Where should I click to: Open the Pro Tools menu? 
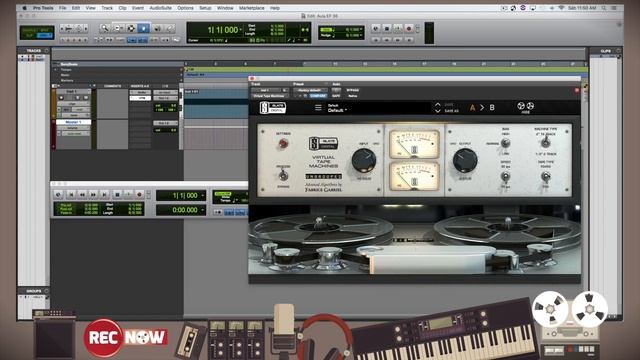43,8
